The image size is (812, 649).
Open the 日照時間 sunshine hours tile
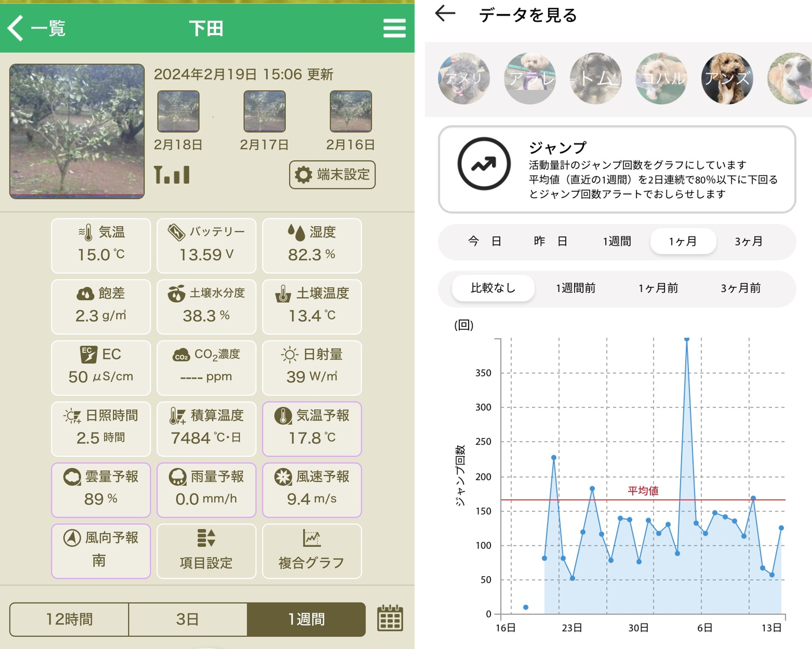(x=101, y=428)
